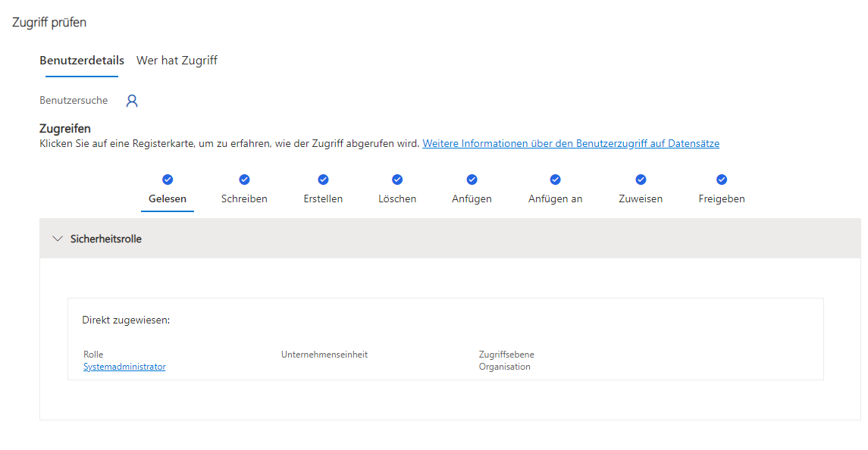868x450 pixels.
Task: Click the checkmark icon above Gelesen
Action: point(168,180)
